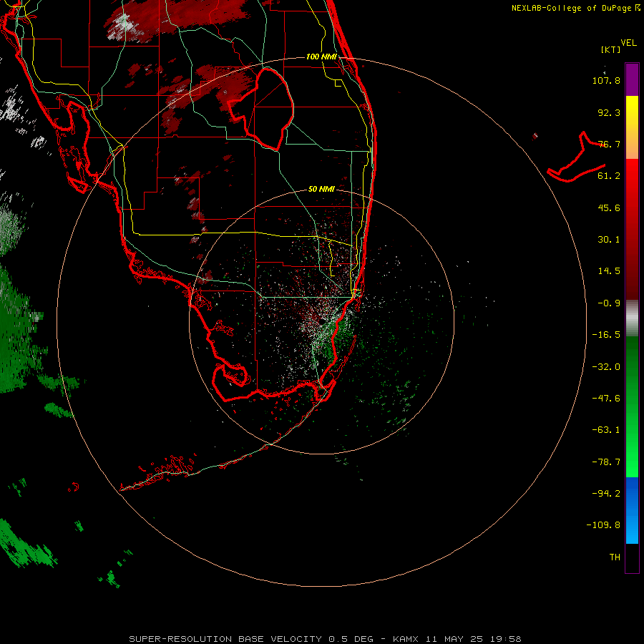Image resolution: width=644 pixels, height=644 pixels.
Task: Click the -32.0 legend value
Action: [606, 367]
